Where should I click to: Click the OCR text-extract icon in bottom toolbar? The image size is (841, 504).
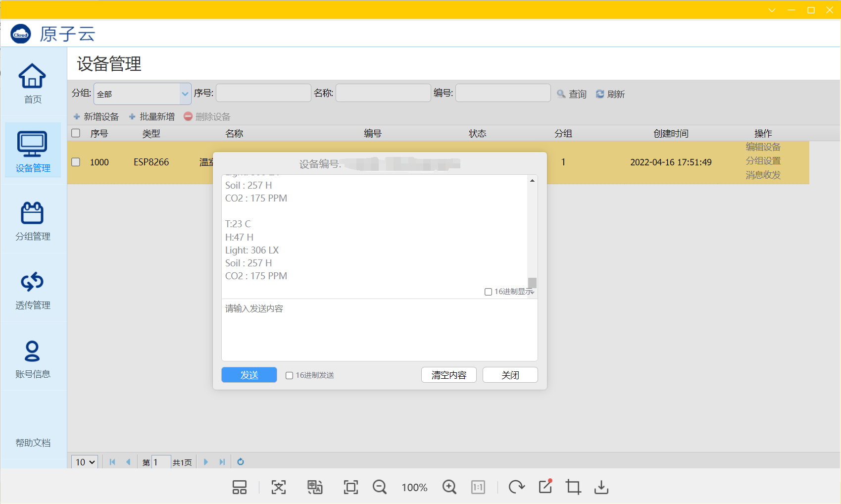coord(279,487)
